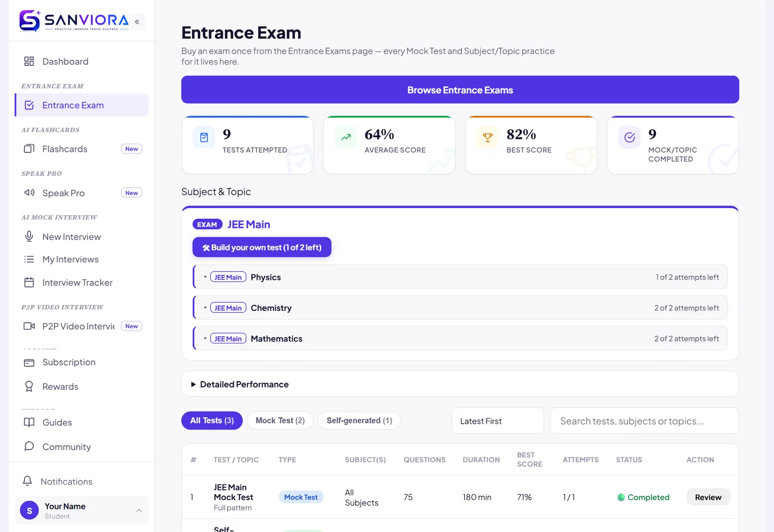The width and height of the screenshot is (774, 532).
Task: Click the '71%' best score cell
Action: pos(524,497)
